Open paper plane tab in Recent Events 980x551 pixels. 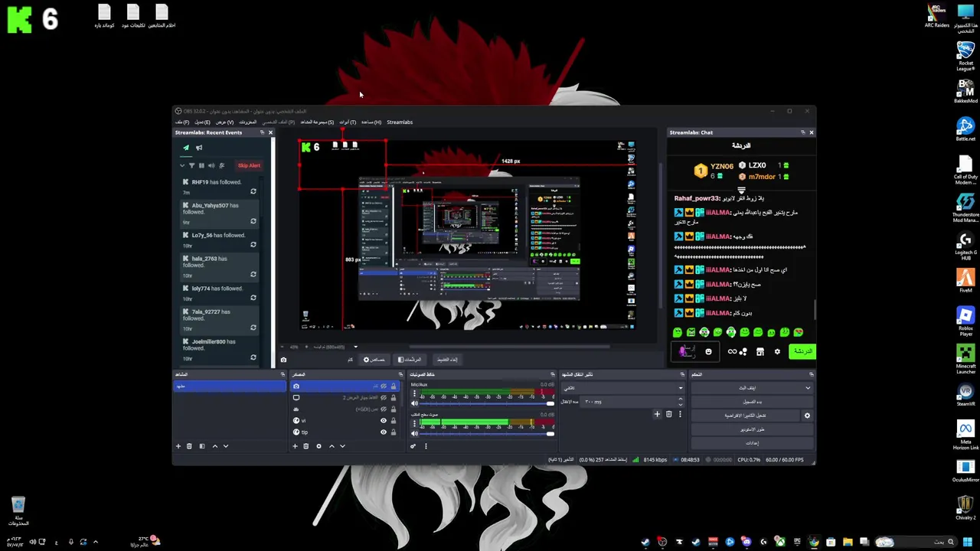186,148
